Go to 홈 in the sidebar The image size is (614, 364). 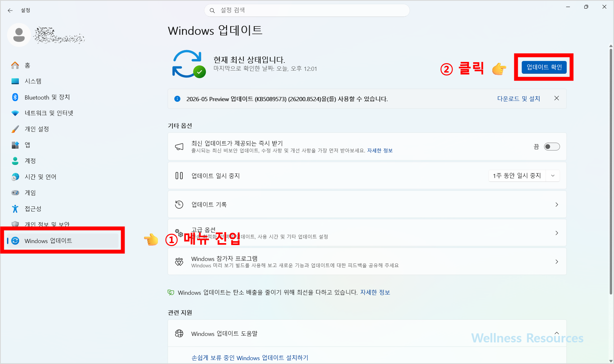pyautogui.click(x=63, y=65)
